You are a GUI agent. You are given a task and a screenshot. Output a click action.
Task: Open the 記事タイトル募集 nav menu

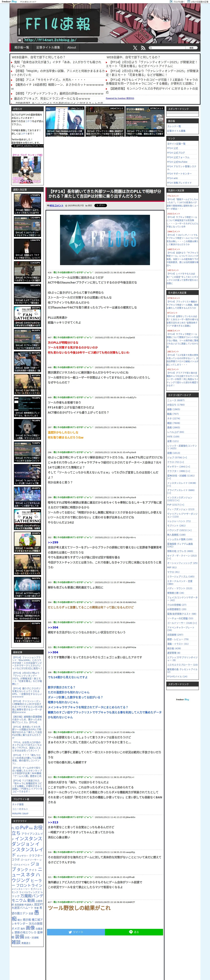point(48,48)
